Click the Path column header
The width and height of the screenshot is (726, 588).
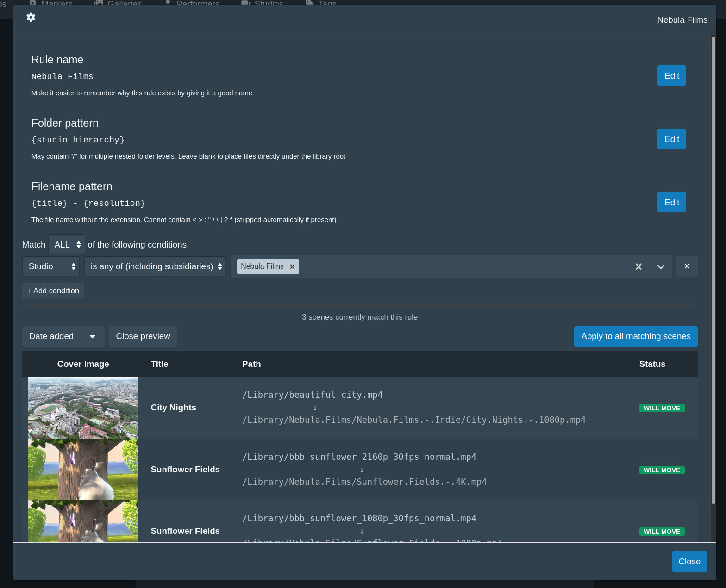(x=251, y=364)
